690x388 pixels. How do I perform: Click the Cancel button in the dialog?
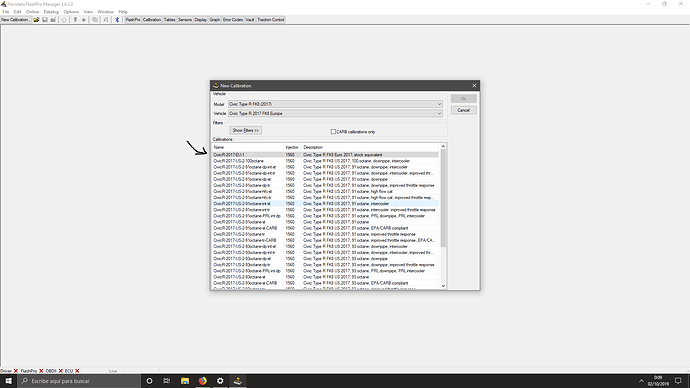(463, 110)
